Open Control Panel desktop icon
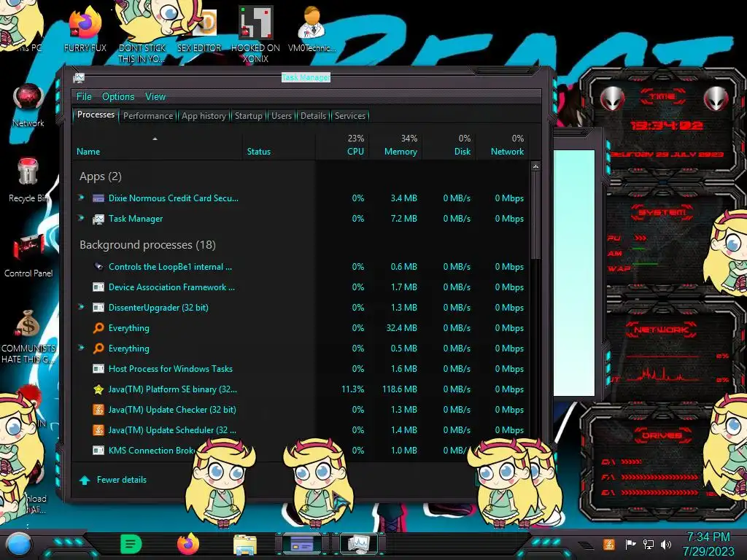Image resolution: width=747 pixels, height=560 pixels. coord(28,255)
